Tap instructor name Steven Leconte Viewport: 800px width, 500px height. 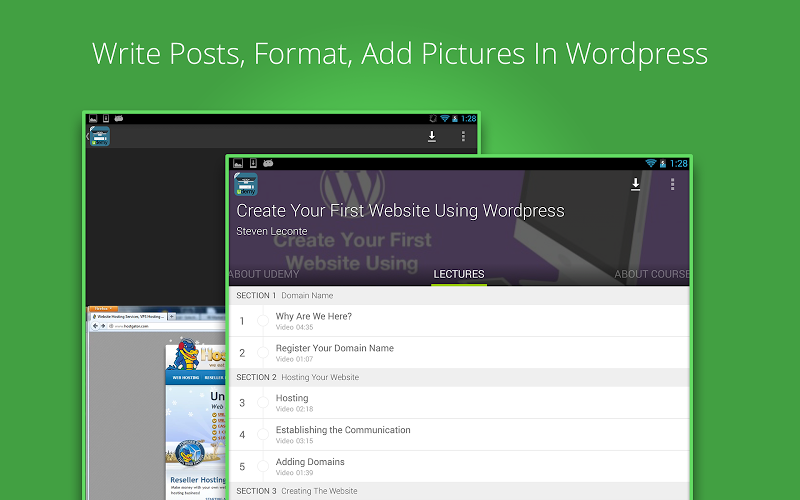(x=272, y=231)
